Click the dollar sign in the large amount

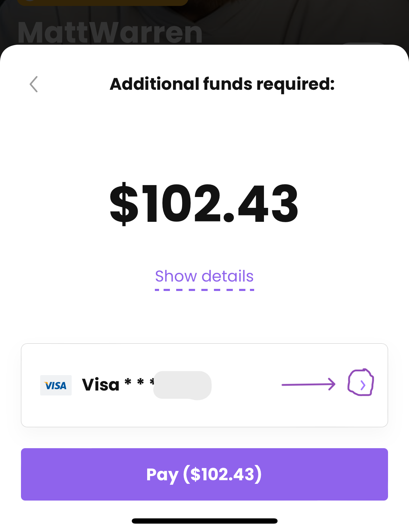pos(124,204)
